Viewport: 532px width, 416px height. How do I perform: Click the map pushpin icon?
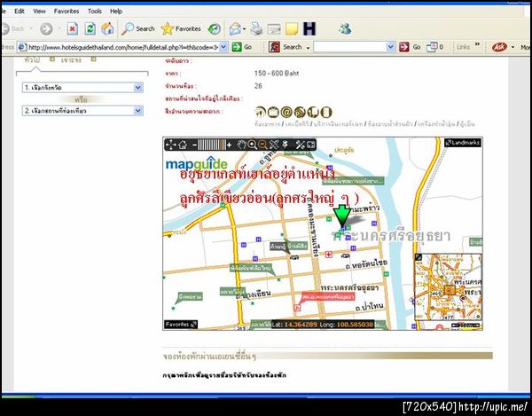pyautogui.click(x=286, y=145)
